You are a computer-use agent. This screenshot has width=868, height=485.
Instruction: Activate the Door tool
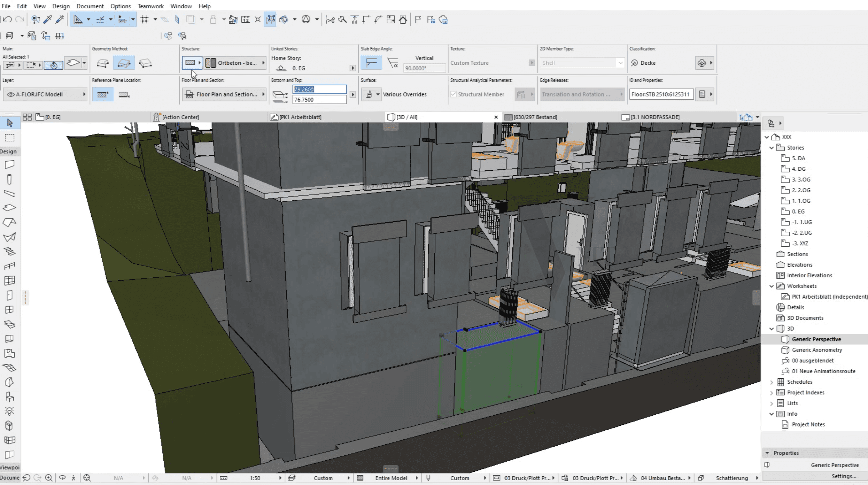point(10,295)
